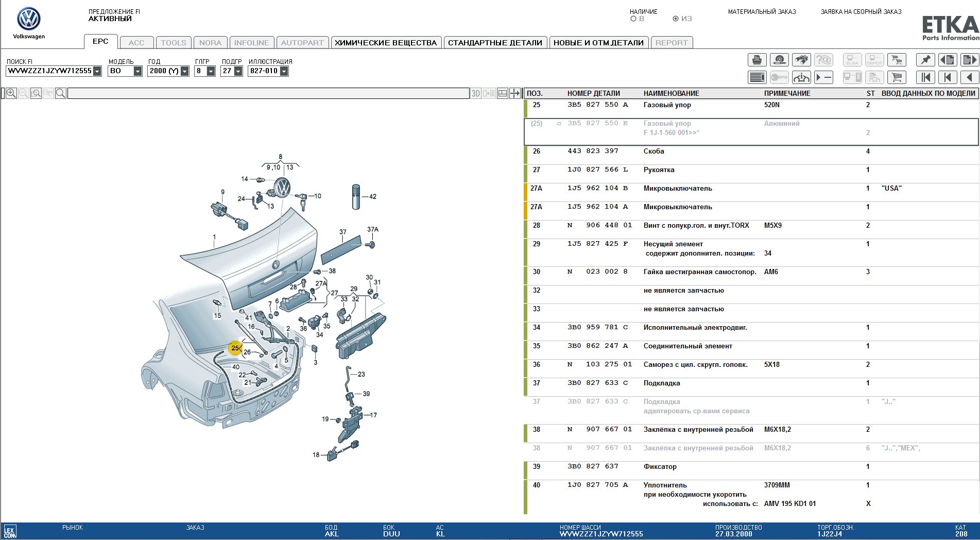Select the "В" availability radio button
The width and height of the screenshot is (980, 540).
click(x=633, y=19)
